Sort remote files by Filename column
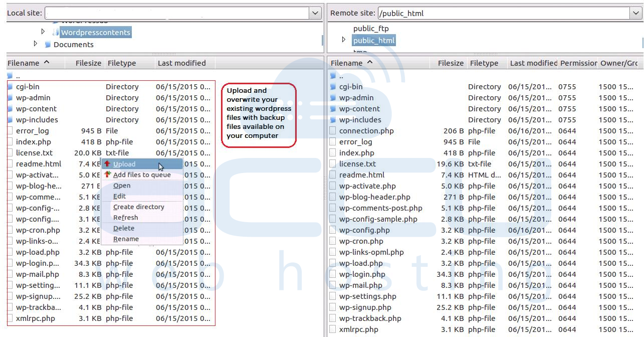The image size is (644, 337). [379, 63]
